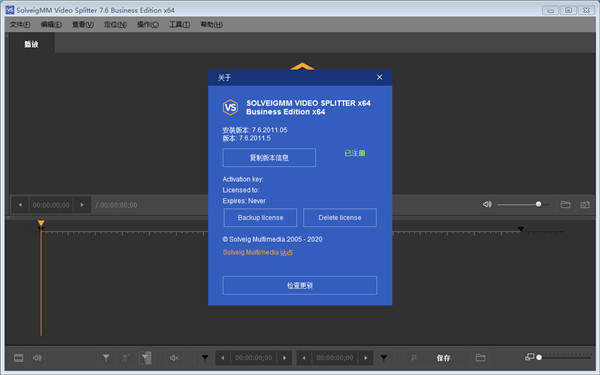This screenshot has width=600, height=375.
Task: Click the audio silence speaker-with-x icon
Action: 173,358
